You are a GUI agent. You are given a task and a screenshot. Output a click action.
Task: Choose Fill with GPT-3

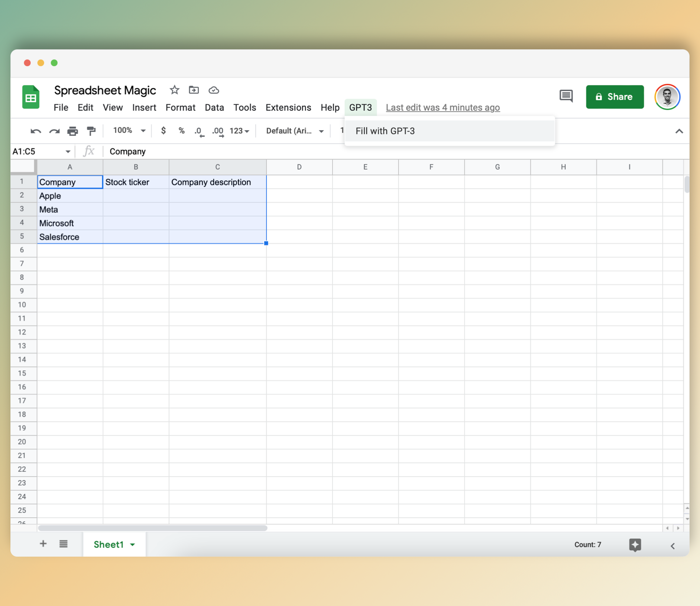450,131
